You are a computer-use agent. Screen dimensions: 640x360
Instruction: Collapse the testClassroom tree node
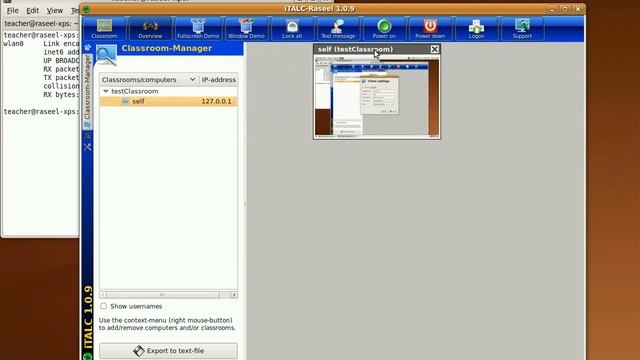tap(106, 91)
